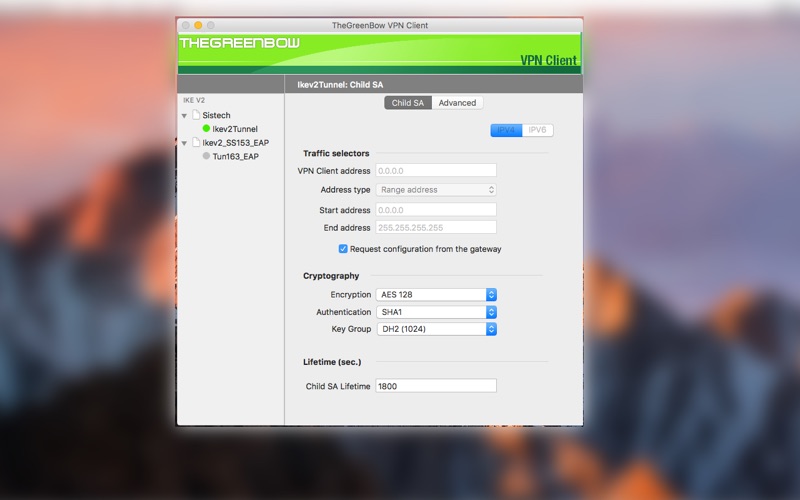Open the Key Group dropdown showing DH2

tap(437, 329)
